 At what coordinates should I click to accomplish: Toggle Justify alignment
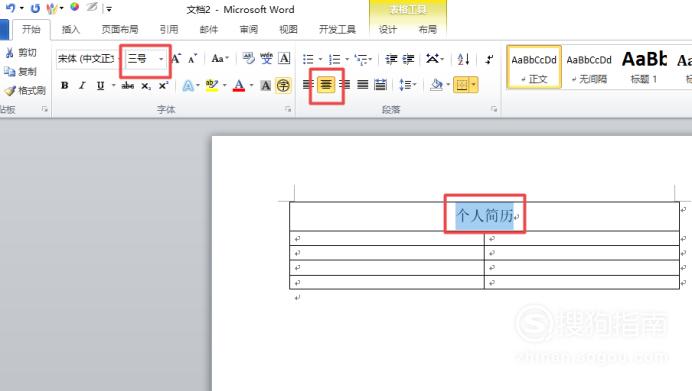pyautogui.click(x=362, y=84)
